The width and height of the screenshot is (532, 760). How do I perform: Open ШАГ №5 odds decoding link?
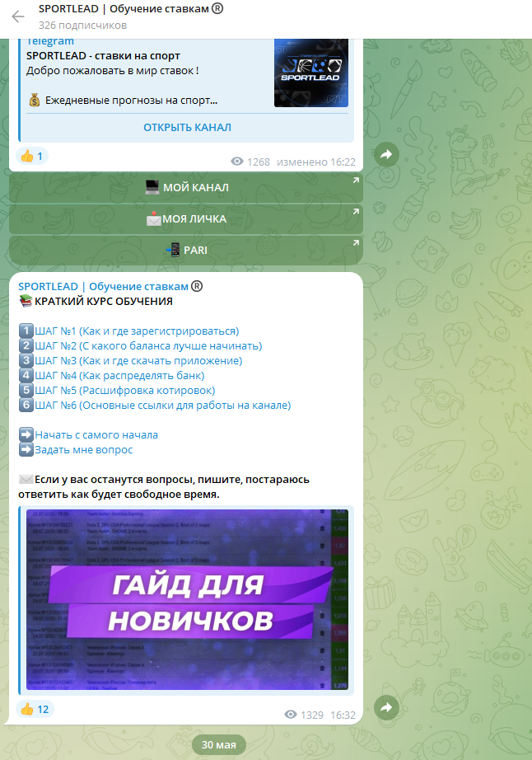(x=125, y=390)
